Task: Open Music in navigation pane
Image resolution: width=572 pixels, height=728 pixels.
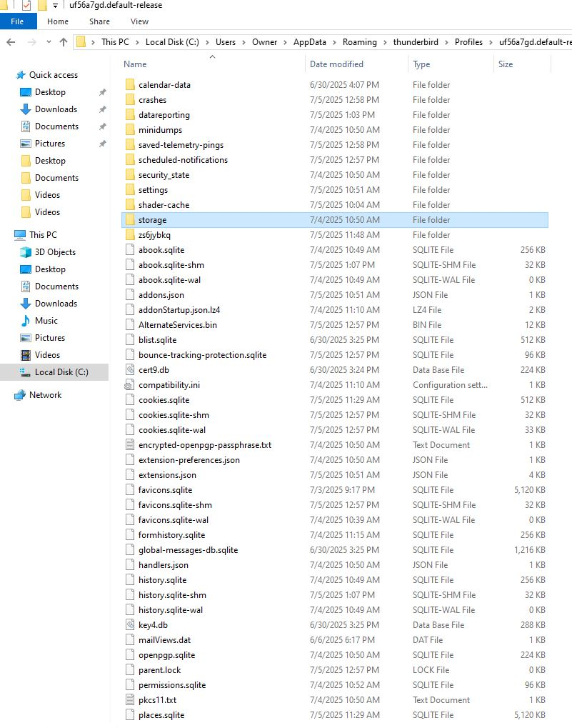Action: click(x=46, y=321)
